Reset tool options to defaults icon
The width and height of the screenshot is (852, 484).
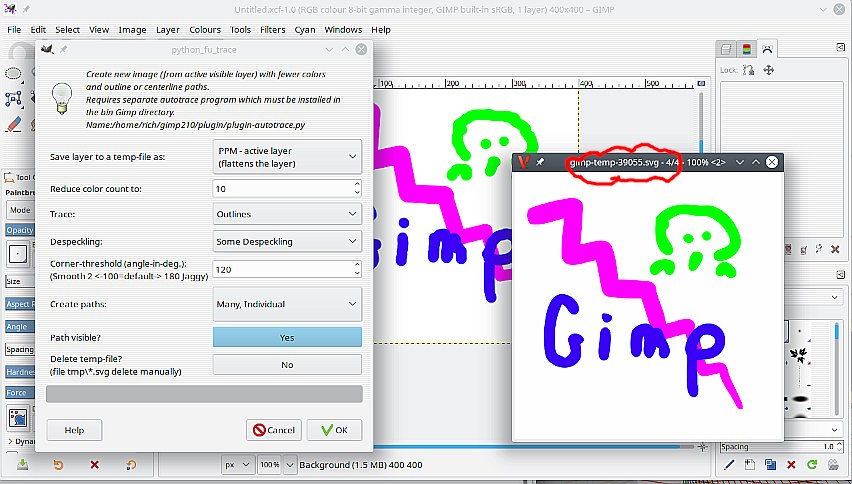[x=131, y=464]
